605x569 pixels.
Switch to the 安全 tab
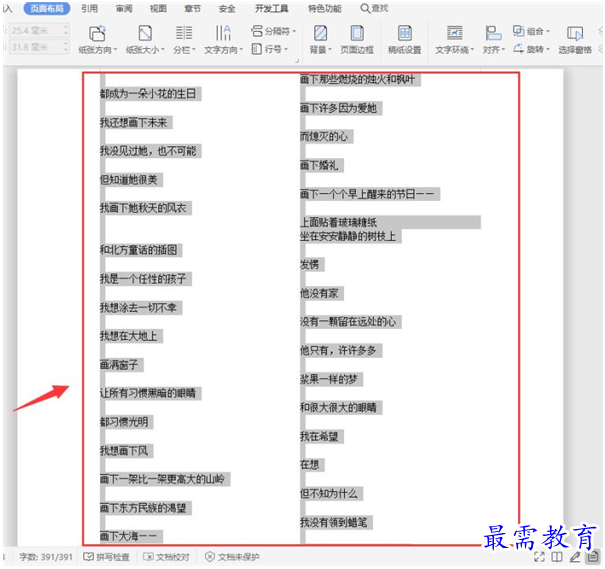click(226, 8)
